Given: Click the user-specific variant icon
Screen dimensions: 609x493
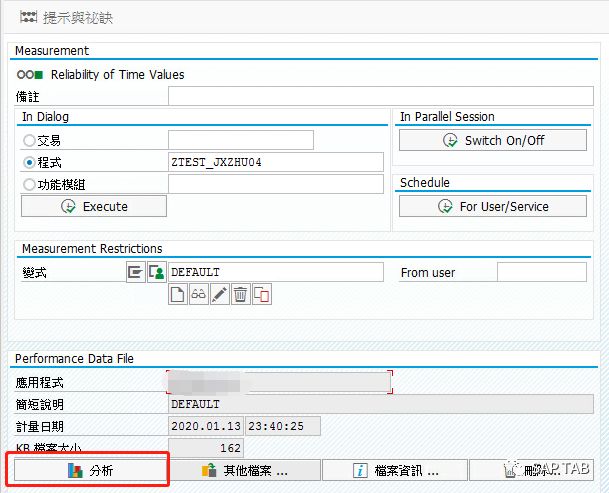Looking at the screenshot, I should coord(157,272).
